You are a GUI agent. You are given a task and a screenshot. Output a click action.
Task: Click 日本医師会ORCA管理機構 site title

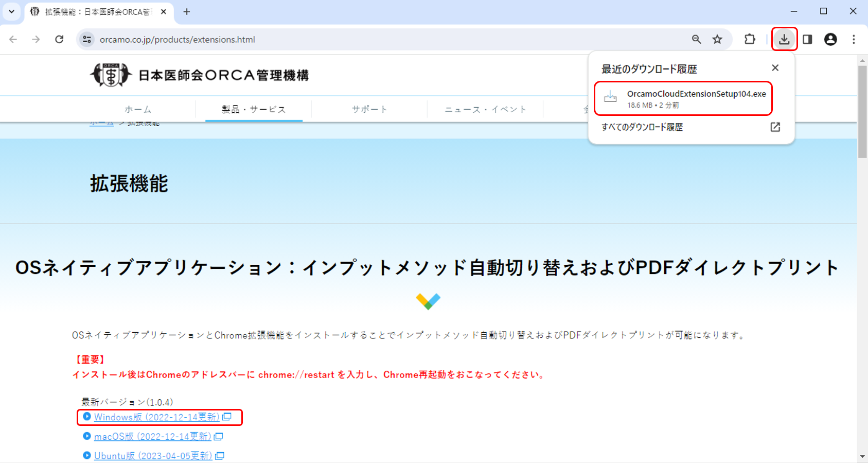[x=224, y=75]
